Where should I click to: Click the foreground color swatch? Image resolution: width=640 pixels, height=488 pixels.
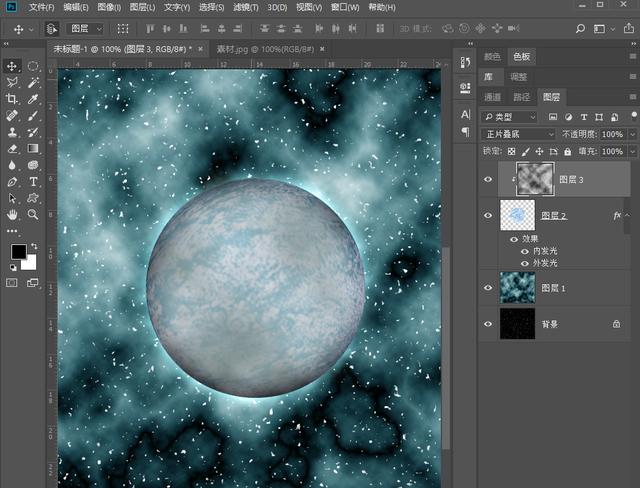[x=18, y=251]
